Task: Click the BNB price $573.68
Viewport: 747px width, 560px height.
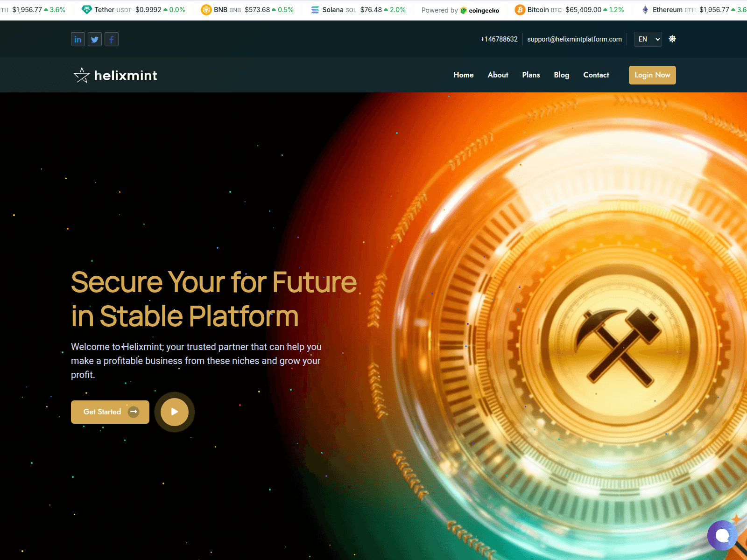Action: click(x=257, y=10)
